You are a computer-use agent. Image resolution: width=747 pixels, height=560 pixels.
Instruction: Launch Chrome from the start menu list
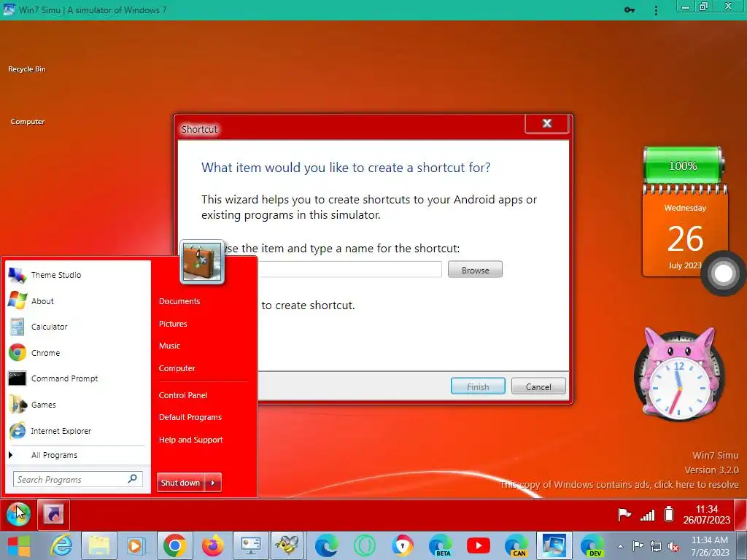(76, 353)
